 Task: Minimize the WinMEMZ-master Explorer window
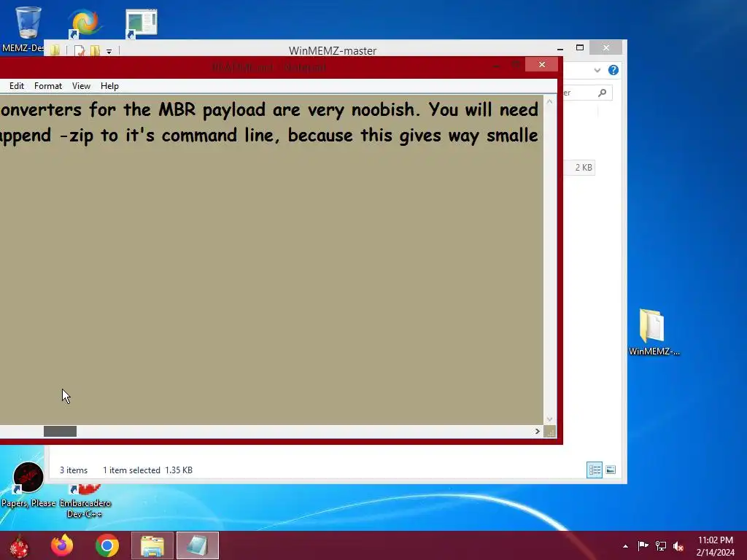[x=560, y=48]
